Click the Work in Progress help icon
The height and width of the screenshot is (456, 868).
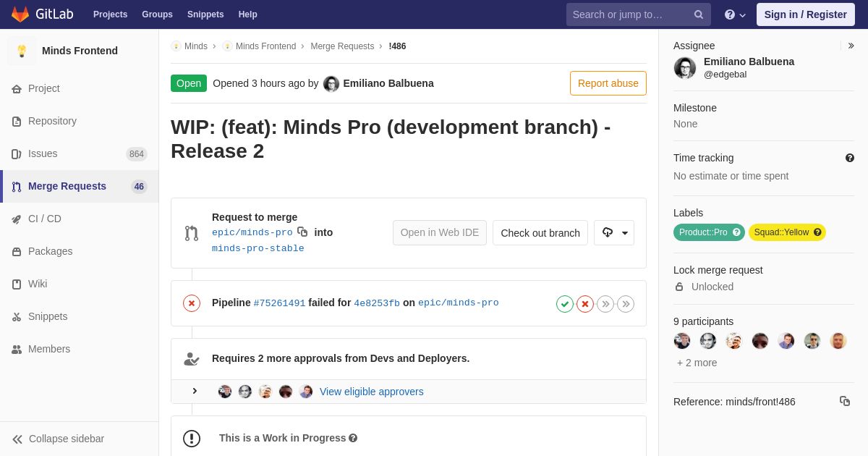pos(353,438)
